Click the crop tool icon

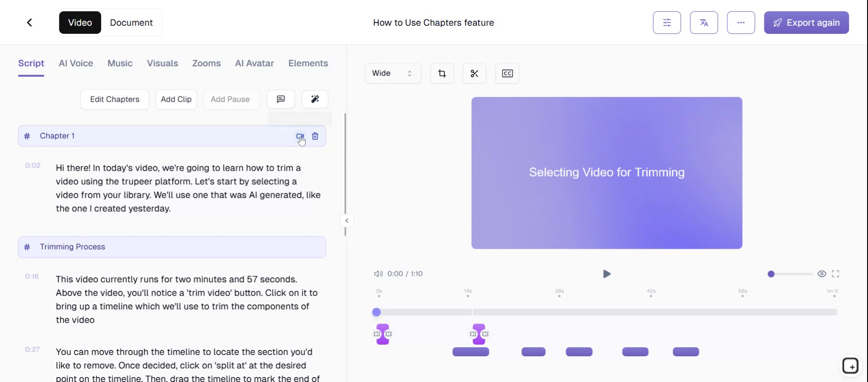click(442, 73)
